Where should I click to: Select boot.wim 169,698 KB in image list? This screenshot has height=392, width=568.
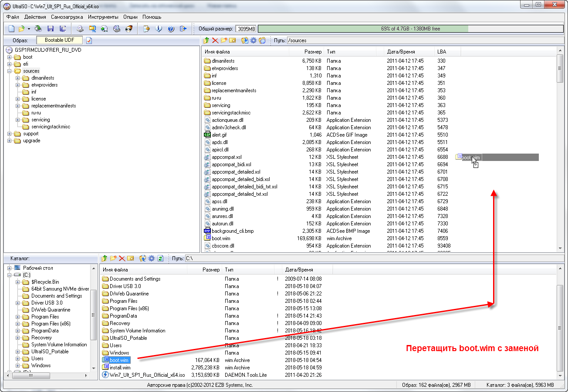[x=221, y=238]
